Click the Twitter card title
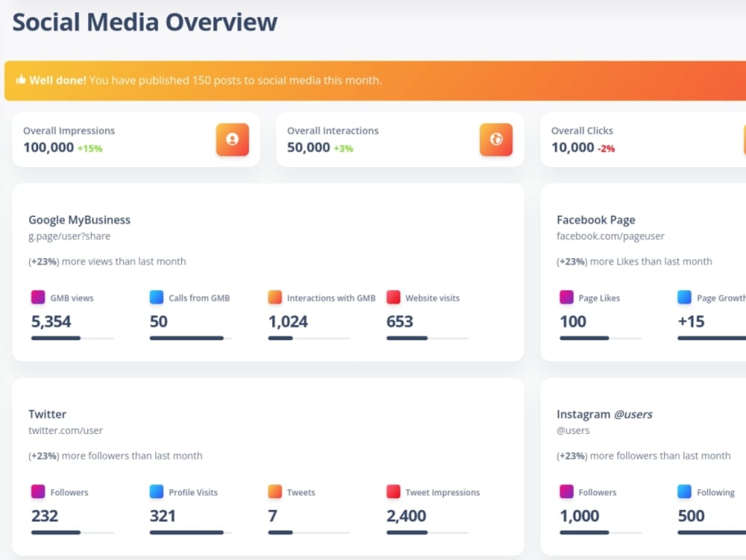 tap(47, 414)
